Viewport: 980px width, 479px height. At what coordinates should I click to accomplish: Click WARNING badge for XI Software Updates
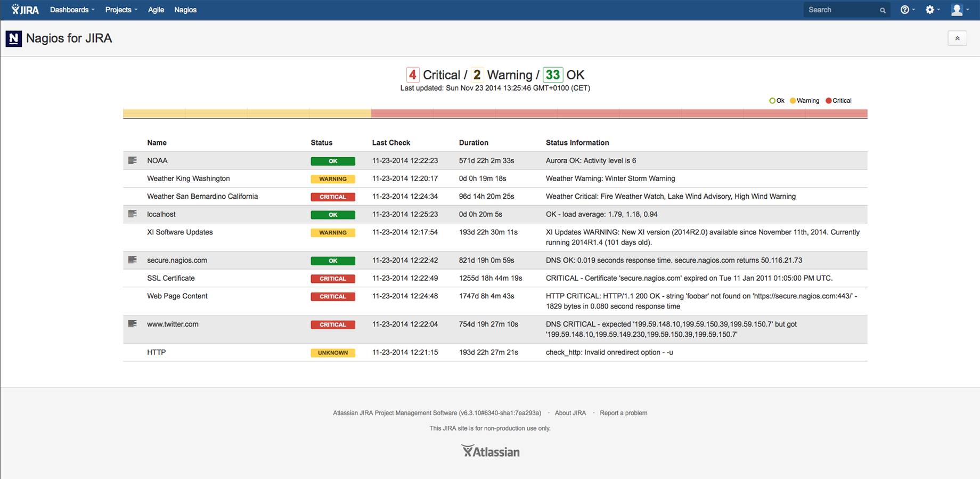pos(333,233)
